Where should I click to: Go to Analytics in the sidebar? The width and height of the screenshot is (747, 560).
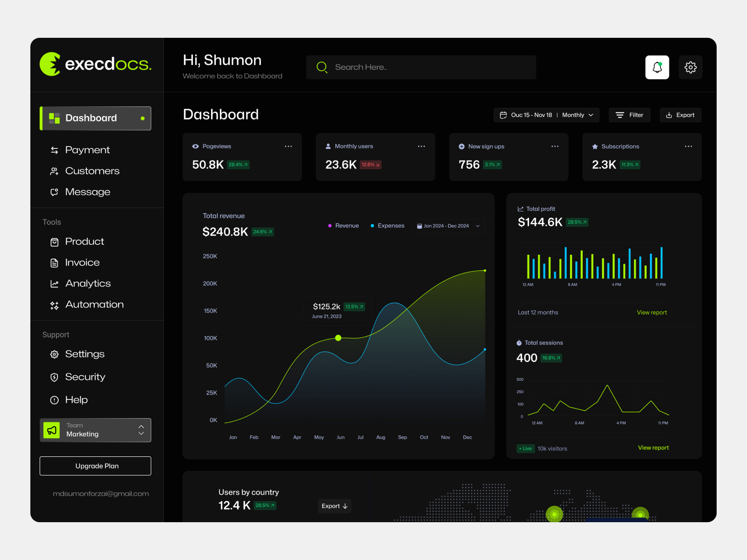pyautogui.click(x=88, y=284)
